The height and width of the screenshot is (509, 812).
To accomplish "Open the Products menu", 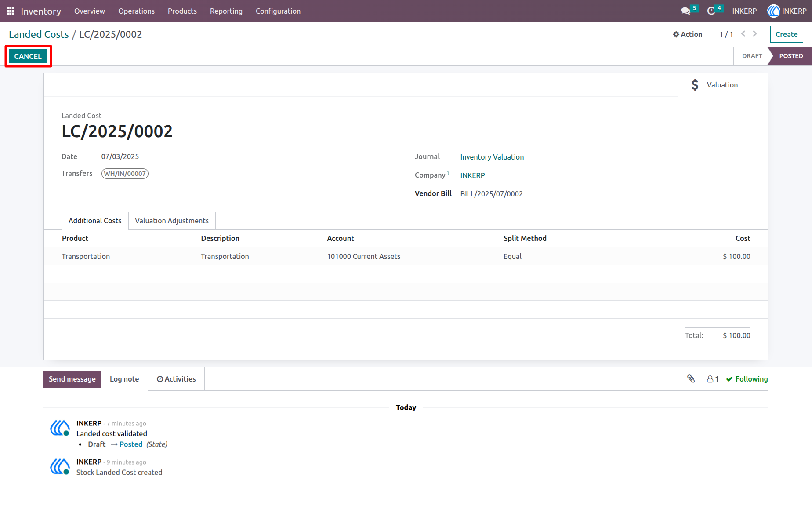I will [182, 11].
